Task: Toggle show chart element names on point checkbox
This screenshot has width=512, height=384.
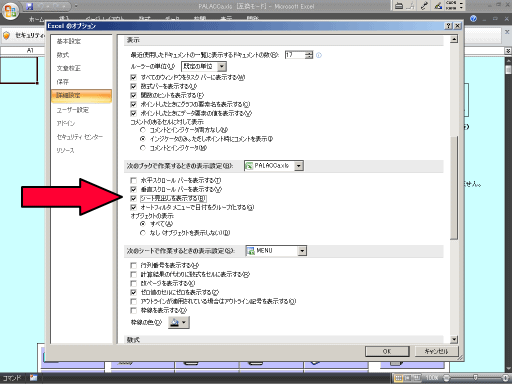Action: 133,104
